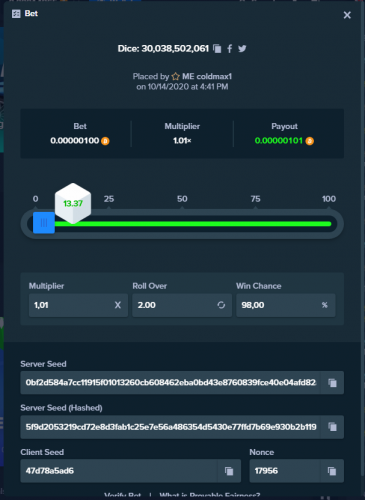Copy the Client Seed
Image resolution: width=365 pixels, height=500 pixels.
[229, 471]
